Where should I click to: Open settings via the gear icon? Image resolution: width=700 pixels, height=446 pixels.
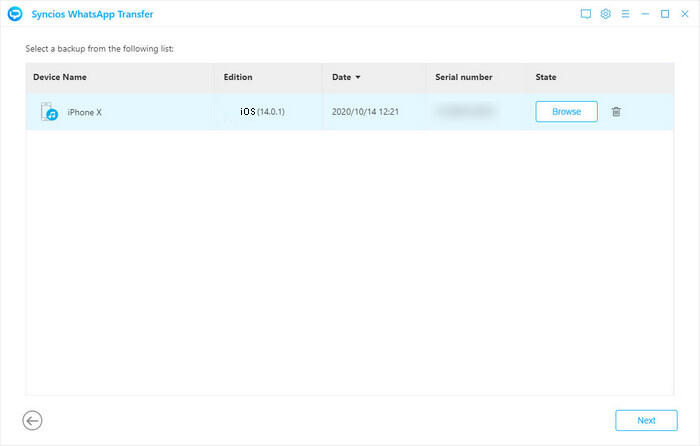tap(605, 15)
